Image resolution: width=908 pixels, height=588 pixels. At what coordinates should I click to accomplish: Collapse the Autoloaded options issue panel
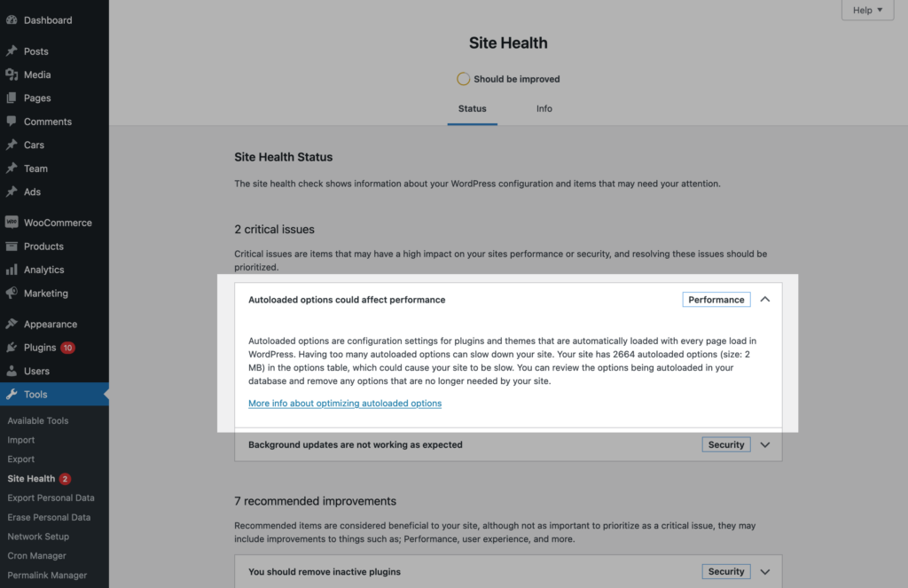(765, 300)
